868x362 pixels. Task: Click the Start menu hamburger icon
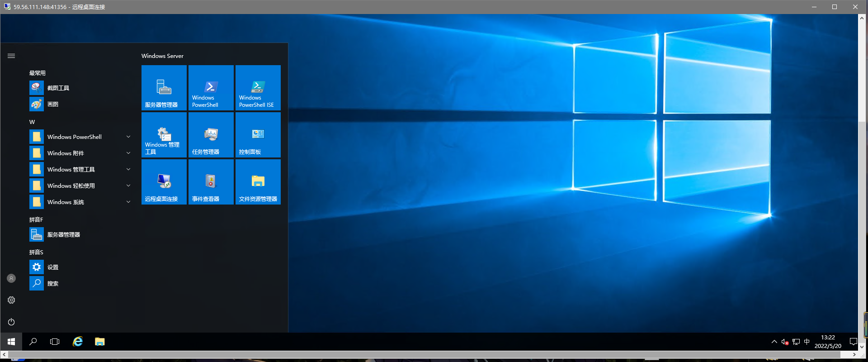(x=11, y=56)
